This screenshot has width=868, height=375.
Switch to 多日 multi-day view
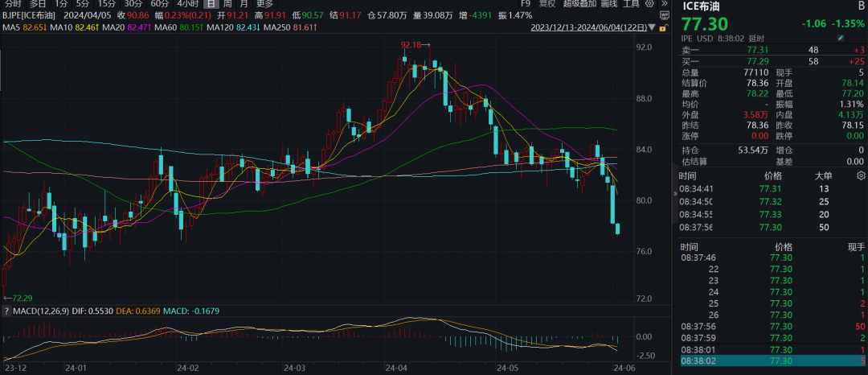[x=39, y=3]
